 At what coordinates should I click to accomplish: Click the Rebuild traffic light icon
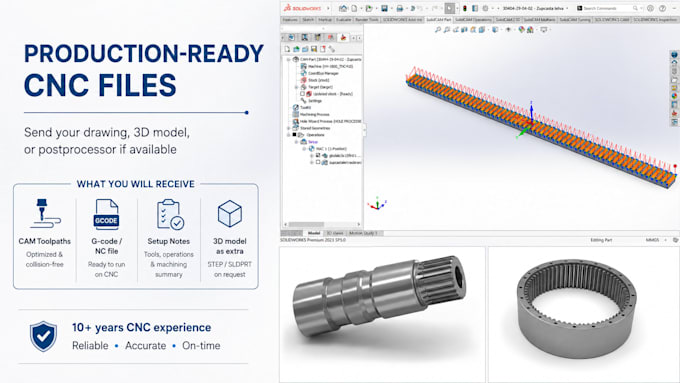[x=464, y=8]
